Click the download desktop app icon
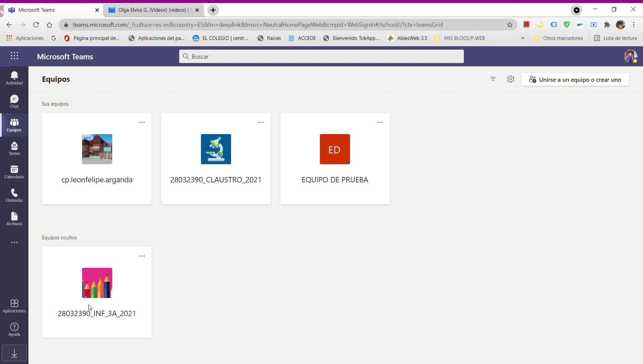 (14, 353)
